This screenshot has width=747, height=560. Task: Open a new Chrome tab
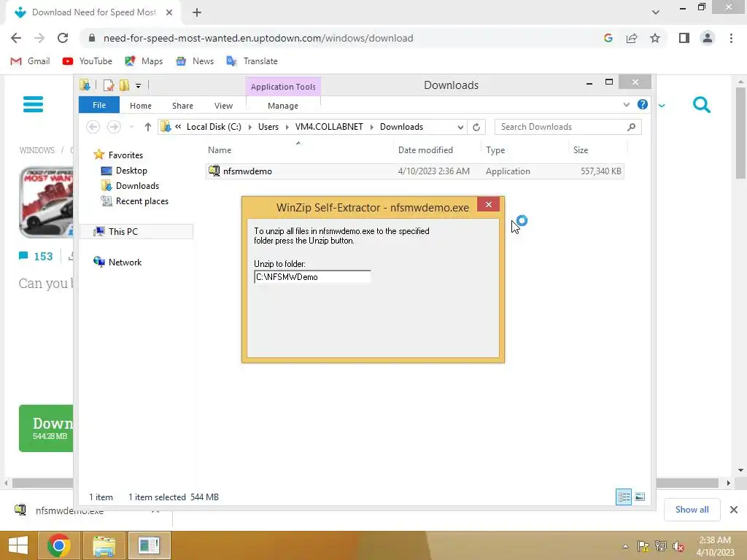197,12
